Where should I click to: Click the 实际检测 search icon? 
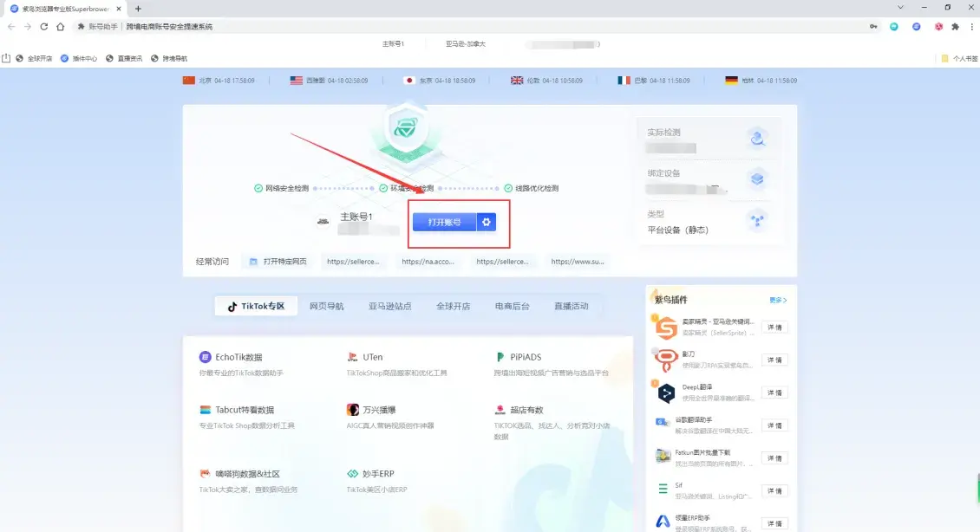(x=757, y=138)
